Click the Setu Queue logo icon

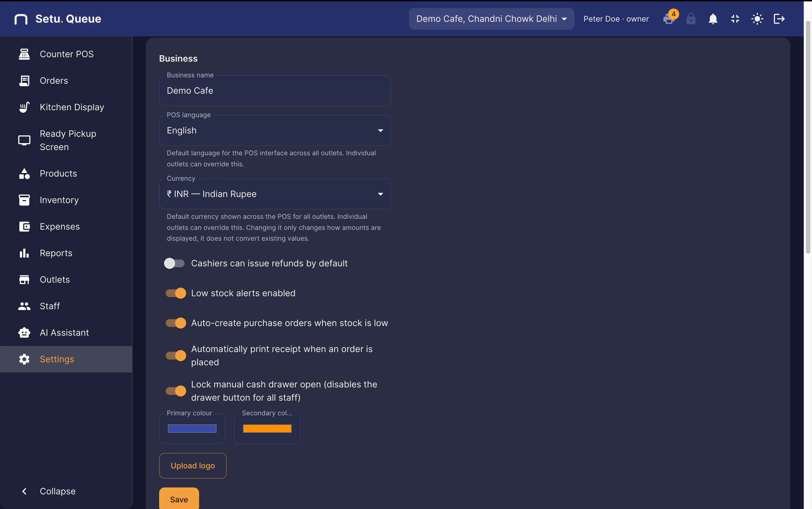tap(21, 19)
